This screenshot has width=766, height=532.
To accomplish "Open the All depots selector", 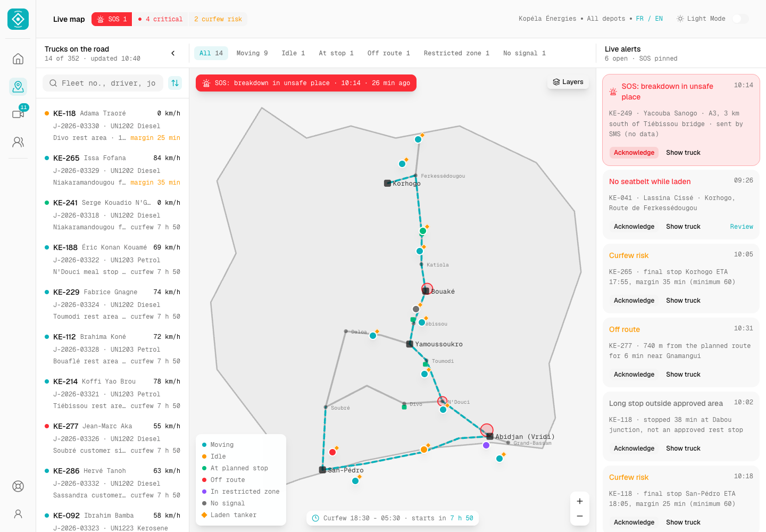I will click(606, 19).
